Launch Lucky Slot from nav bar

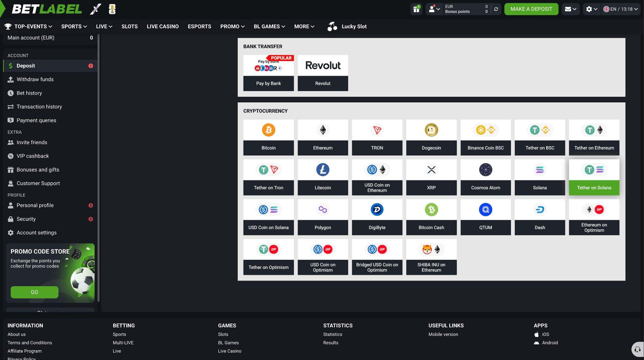click(x=347, y=26)
